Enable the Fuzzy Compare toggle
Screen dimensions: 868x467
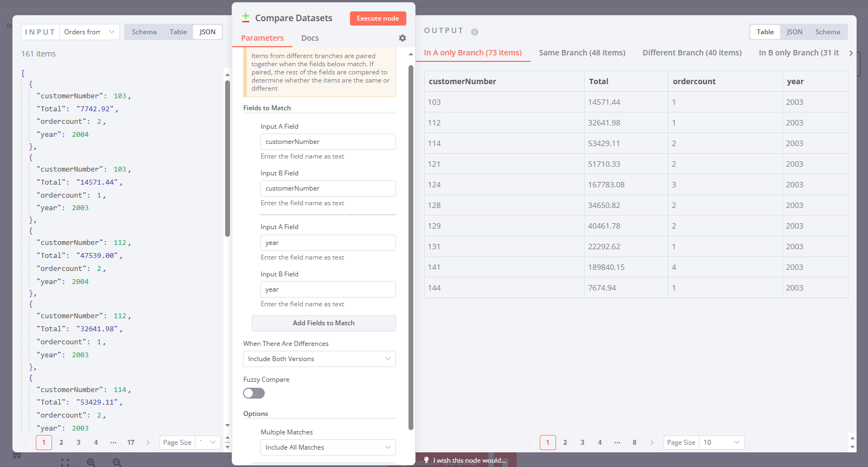(254, 393)
